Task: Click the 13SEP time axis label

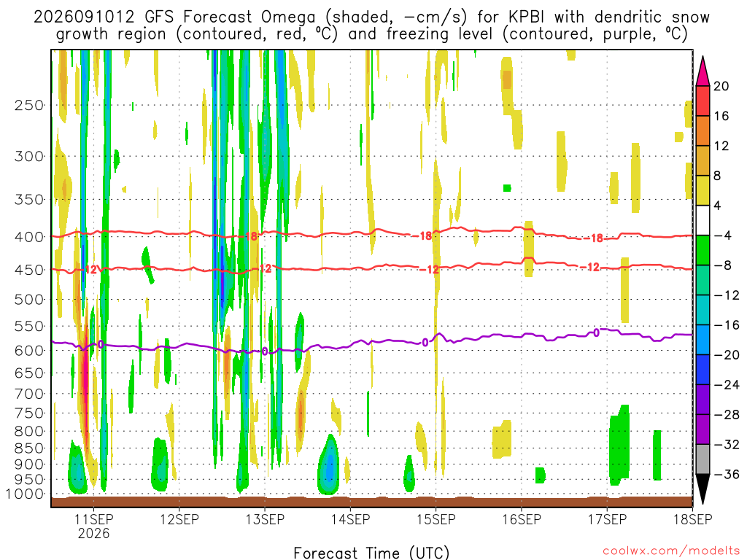Action: pos(265,519)
